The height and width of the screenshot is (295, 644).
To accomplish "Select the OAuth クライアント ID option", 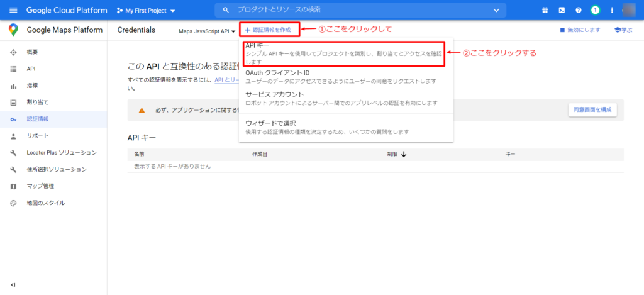I will [346, 77].
